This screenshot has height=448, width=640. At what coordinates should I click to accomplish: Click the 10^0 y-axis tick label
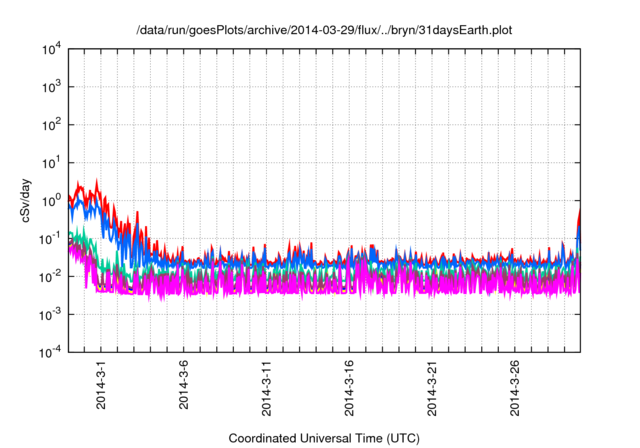(50, 200)
